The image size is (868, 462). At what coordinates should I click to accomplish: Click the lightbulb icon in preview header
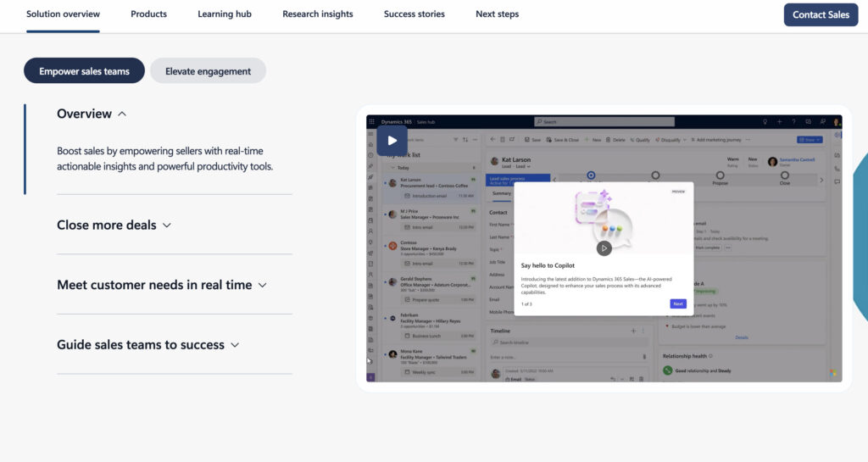765,122
